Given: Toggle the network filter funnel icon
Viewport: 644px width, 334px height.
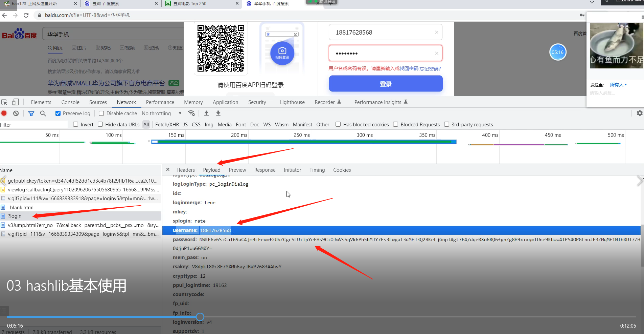Looking at the screenshot, I should coord(31,113).
